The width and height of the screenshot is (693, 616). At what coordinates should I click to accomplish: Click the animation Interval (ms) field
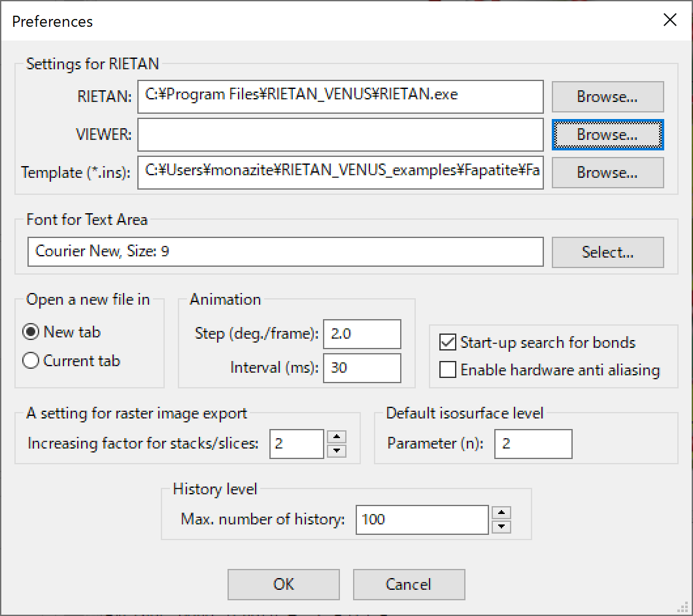coord(362,368)
